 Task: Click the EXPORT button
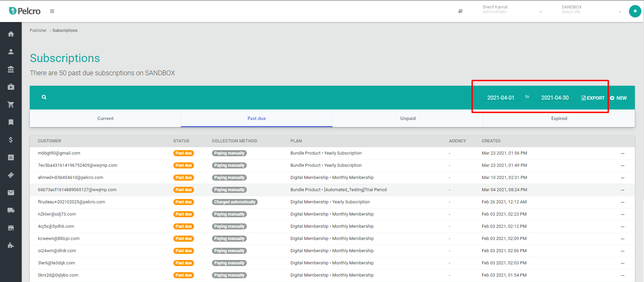(593, 98)
